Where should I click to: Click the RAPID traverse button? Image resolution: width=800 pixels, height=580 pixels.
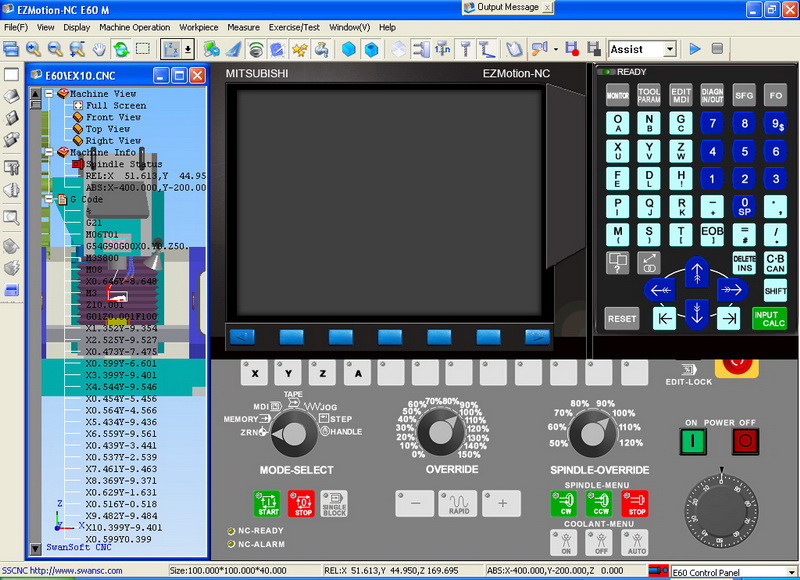click(x=458, y=503)
